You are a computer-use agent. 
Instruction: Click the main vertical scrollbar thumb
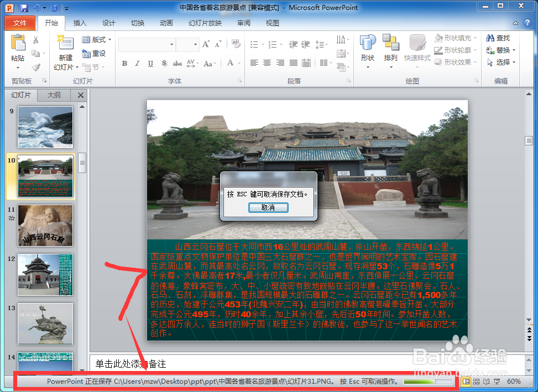[x=529, y=140]
